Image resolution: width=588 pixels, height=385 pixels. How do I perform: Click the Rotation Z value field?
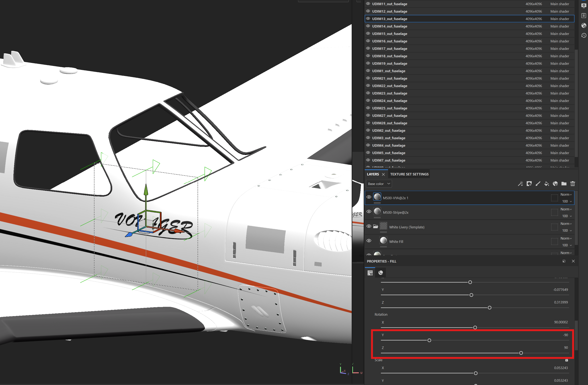click(x=566, y=348)
